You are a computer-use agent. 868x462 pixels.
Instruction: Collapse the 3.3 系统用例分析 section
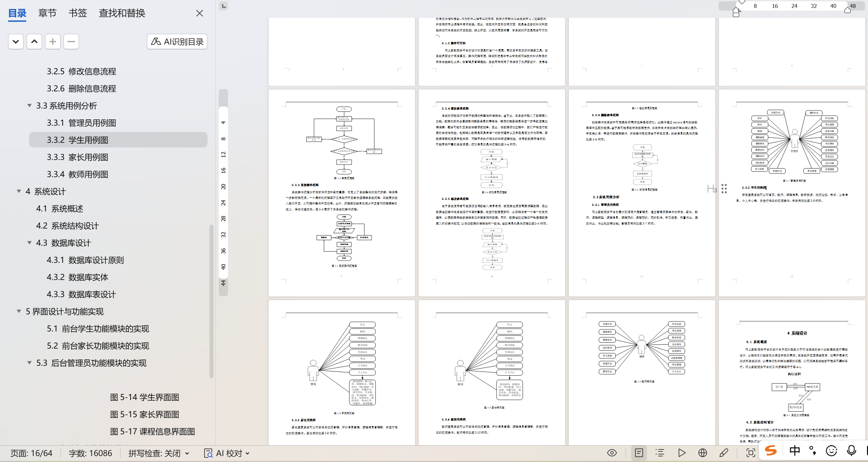pyautogui.click(x=30, y=106)
